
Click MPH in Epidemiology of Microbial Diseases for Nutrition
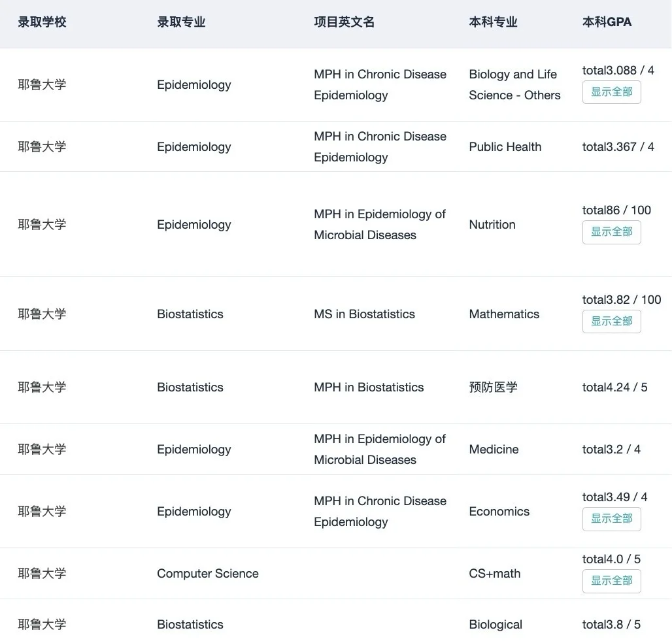[x=380, y=225]
